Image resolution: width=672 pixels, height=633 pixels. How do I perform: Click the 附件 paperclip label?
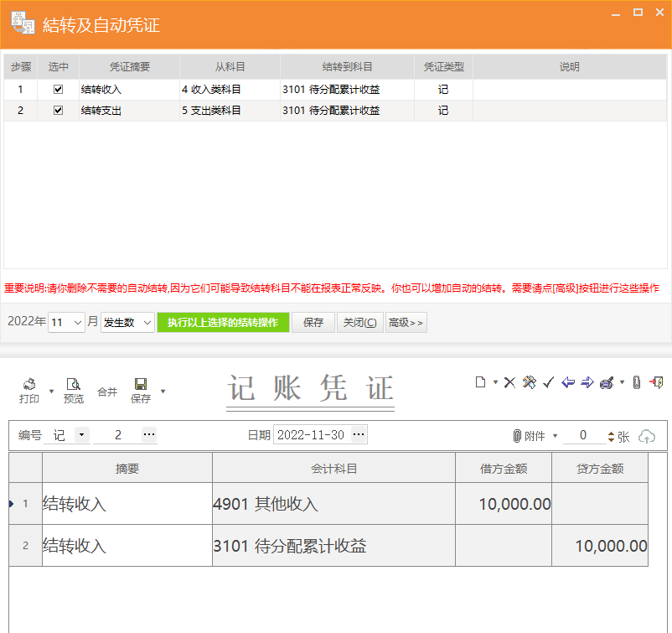(530, 436)
